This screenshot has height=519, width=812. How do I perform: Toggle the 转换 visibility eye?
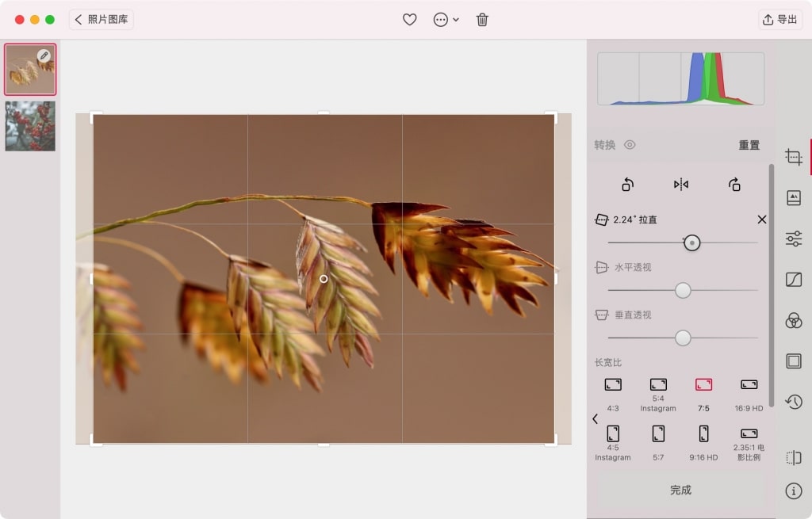[630, 145]
